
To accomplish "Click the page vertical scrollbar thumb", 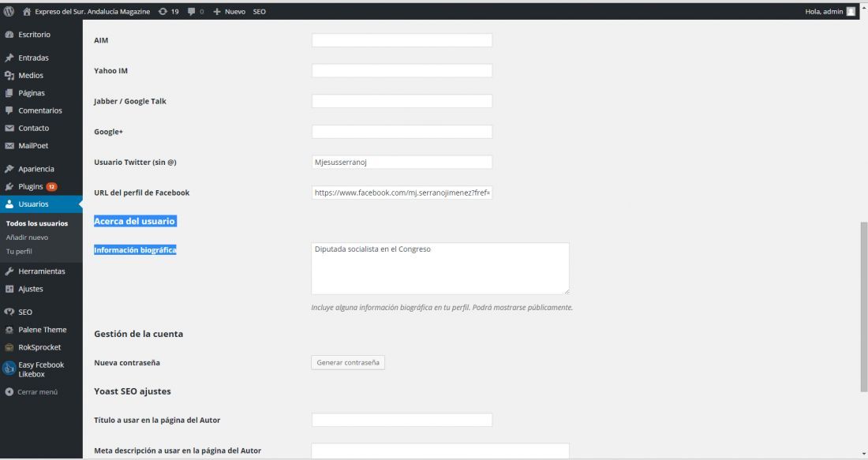I will (863, 307).
